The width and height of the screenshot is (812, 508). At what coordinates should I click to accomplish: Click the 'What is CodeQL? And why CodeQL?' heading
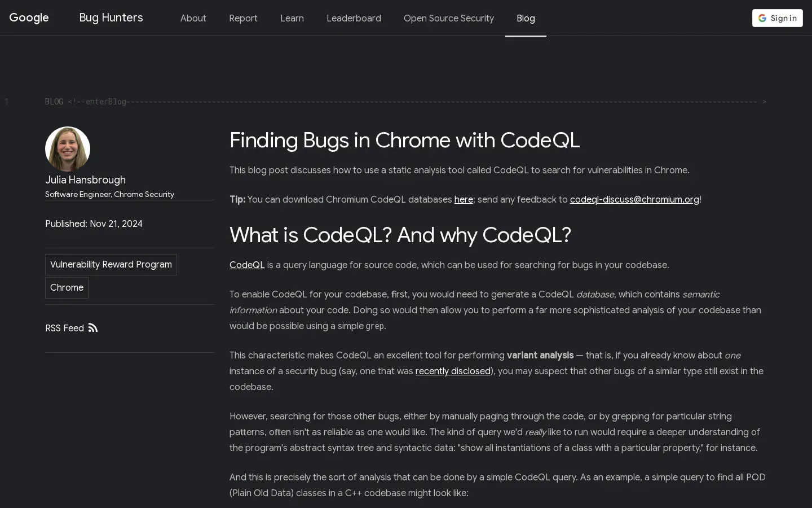point(400,235)
